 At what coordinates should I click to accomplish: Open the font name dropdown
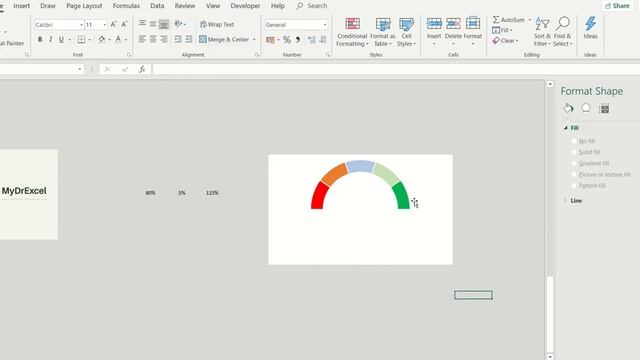pos(81,25)
